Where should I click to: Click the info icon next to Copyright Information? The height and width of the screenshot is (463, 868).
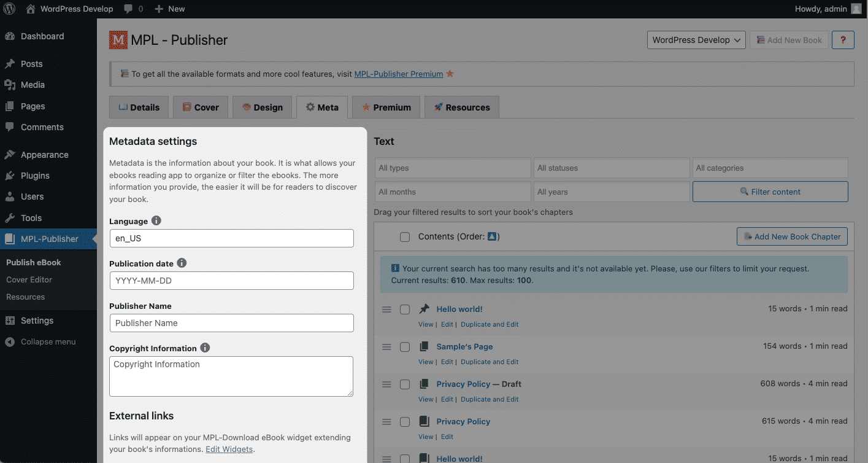click(x=205, y=348)
